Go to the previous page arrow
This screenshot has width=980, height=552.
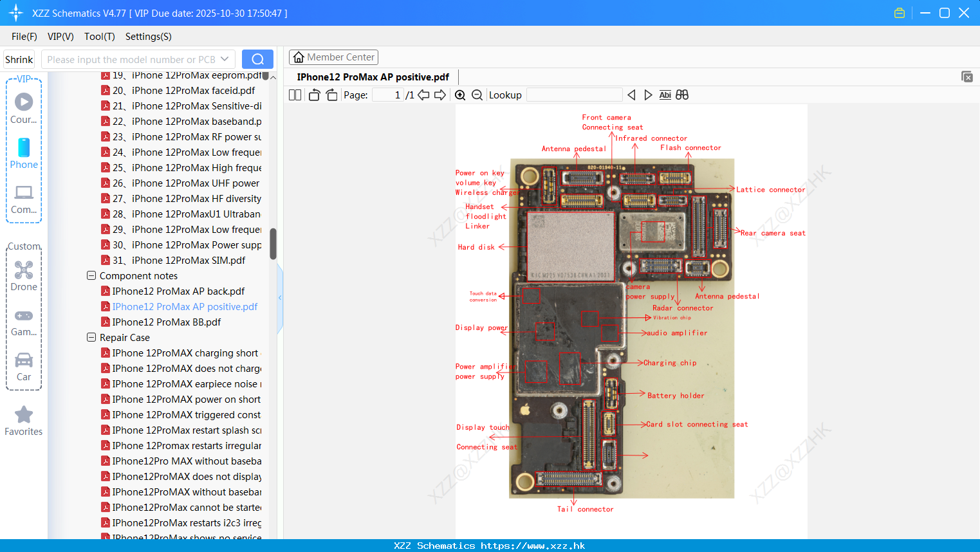423,95
